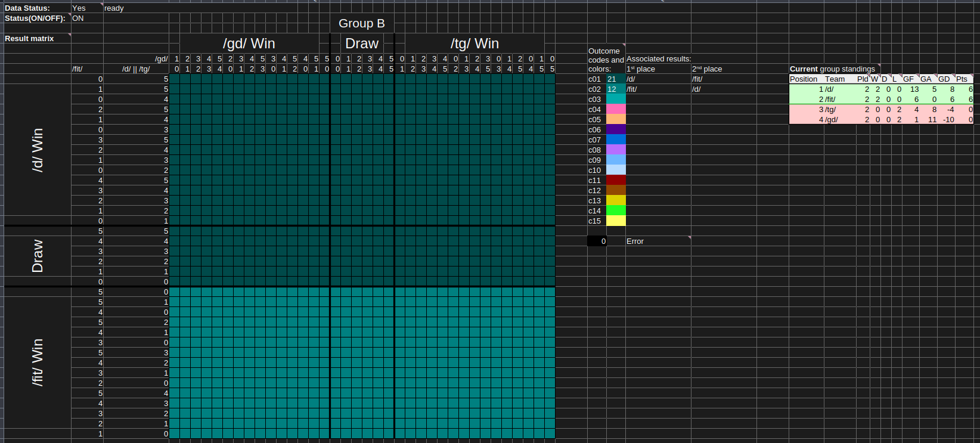This screenshot has width=980, height=443.
Task: Select the dark purple c06 swatch
Action: [x=616, y=130]
